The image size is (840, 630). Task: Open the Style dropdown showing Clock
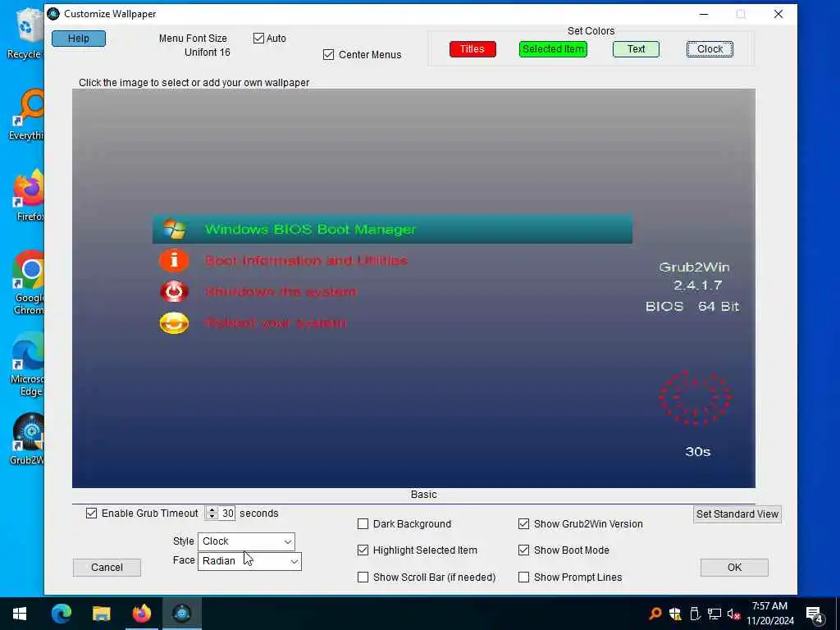(246, 541)
